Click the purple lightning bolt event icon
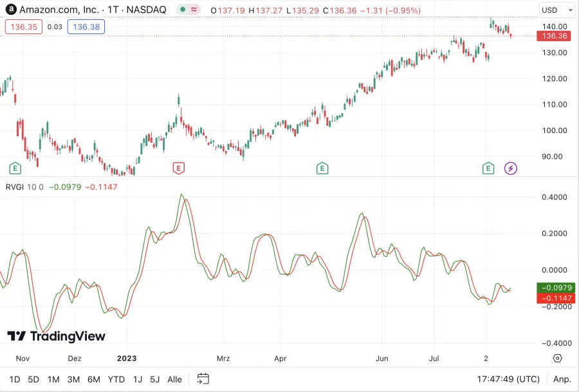 511,168
